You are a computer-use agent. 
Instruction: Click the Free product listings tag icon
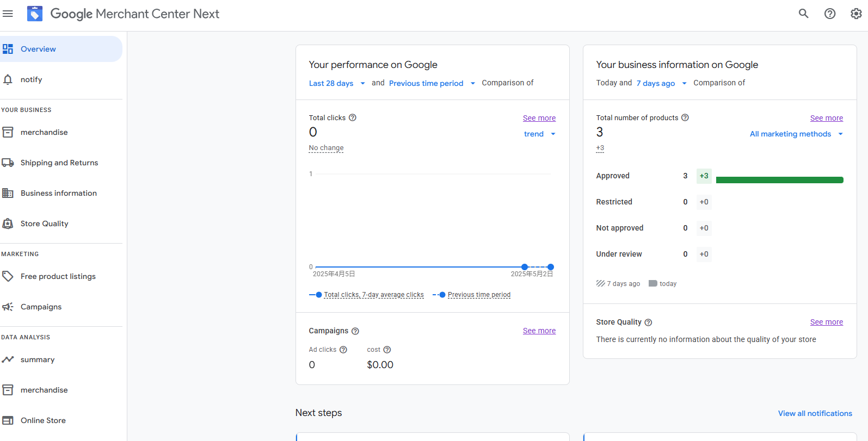8,276
